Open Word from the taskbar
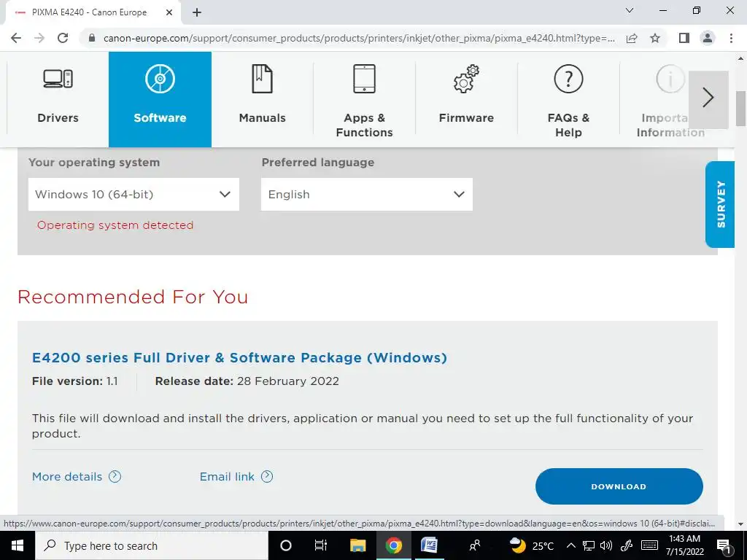 (x=429, y=545)
